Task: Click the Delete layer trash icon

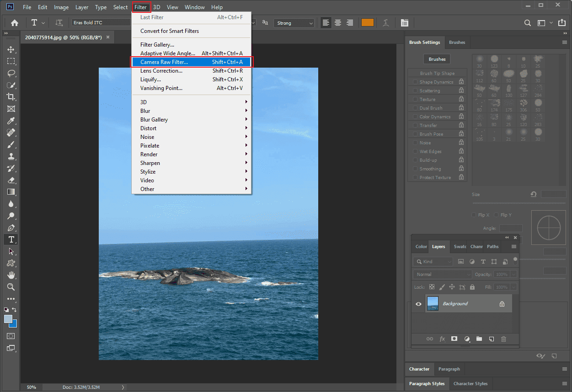Action: (x=503, y=339)
